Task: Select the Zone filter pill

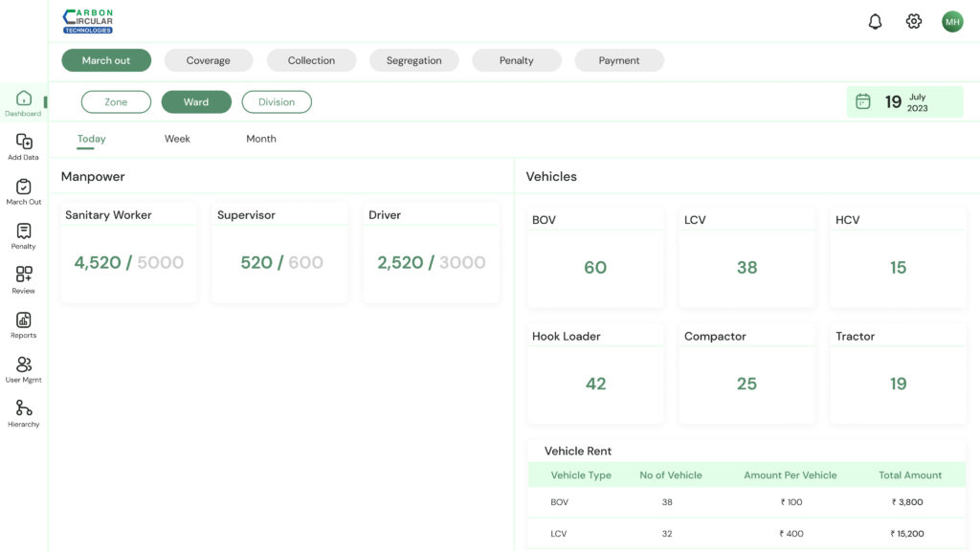Action: point(116,102)
